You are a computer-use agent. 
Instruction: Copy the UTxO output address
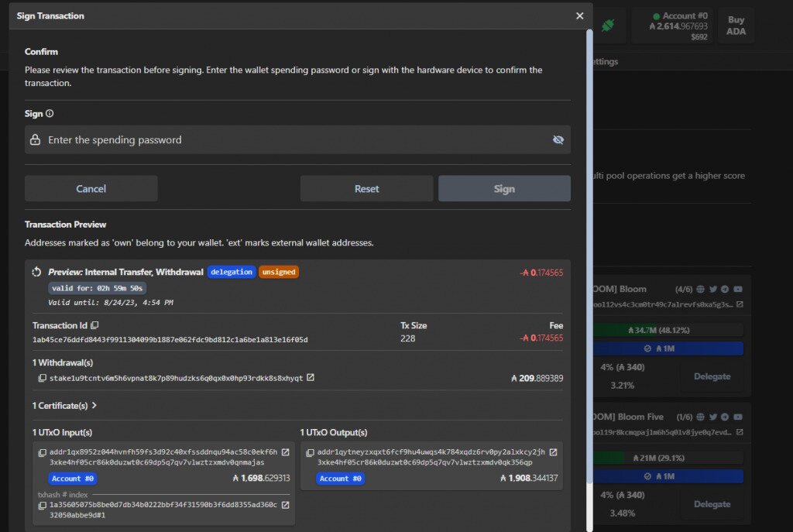pyautogui.click(x=310, y=452)
